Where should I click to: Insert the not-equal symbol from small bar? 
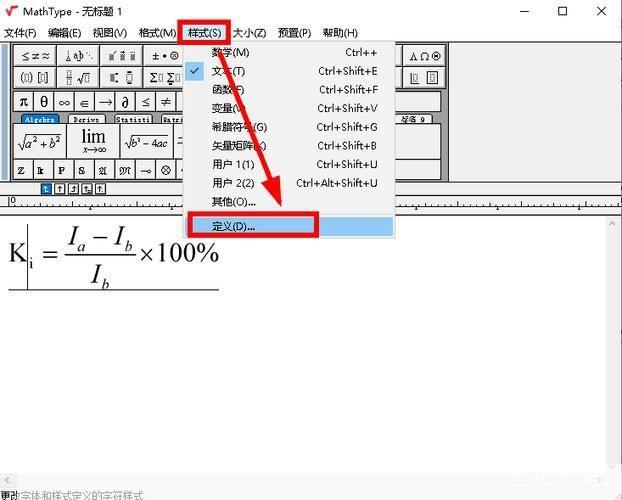click(x=166, y=102)
